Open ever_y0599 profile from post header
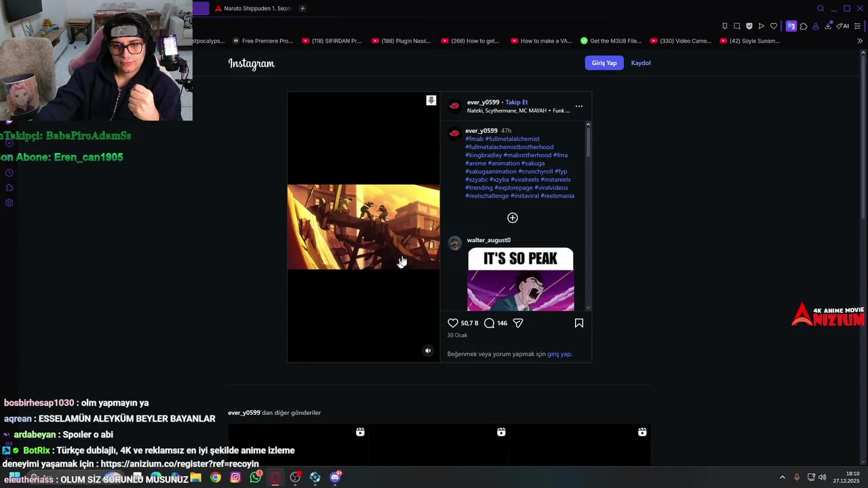Viewport: 868px width, 488px height. tap(483, 102)
